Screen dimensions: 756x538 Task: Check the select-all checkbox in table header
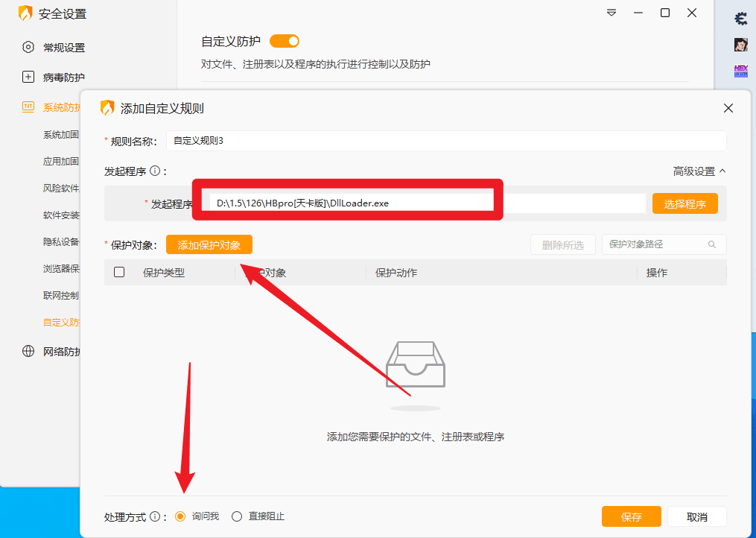pos(119,273)
